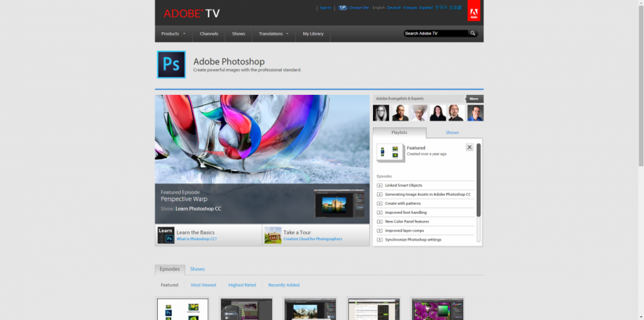Click the Take a Tour heading
This screenshot has width=644, height=320.
coord(297,233)
